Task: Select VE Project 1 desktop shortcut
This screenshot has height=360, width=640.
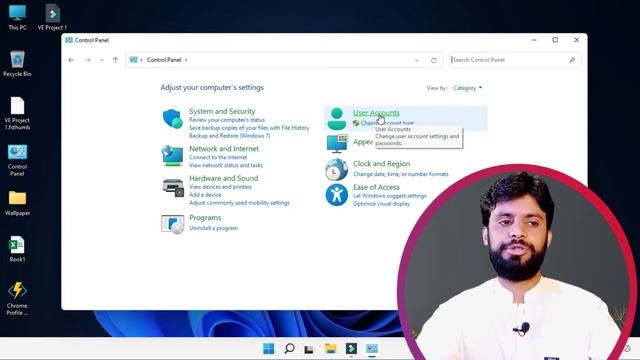Action: [52, 18]
